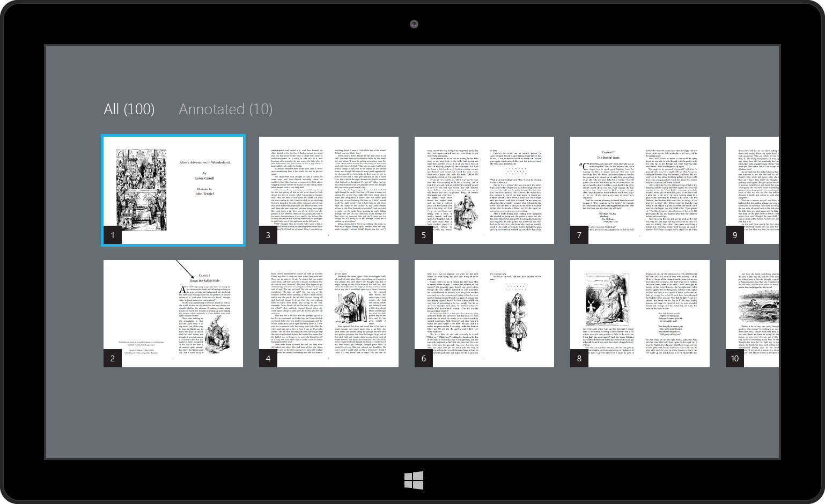The width and height of the screenshot is (825, 504).
Task: Switch to the Annotated (10) tab
Action: pos(226,109)
